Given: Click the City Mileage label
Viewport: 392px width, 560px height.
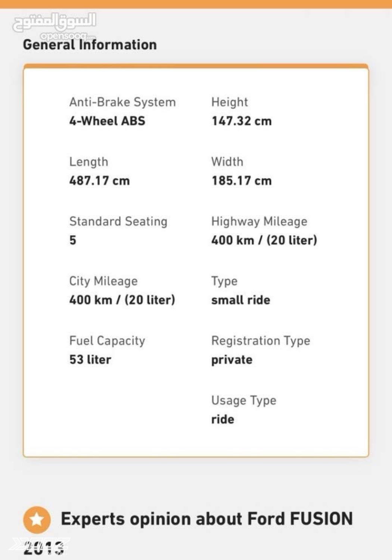Looking at the screenshot, I should pyautogui.click(x=103, y=281).
